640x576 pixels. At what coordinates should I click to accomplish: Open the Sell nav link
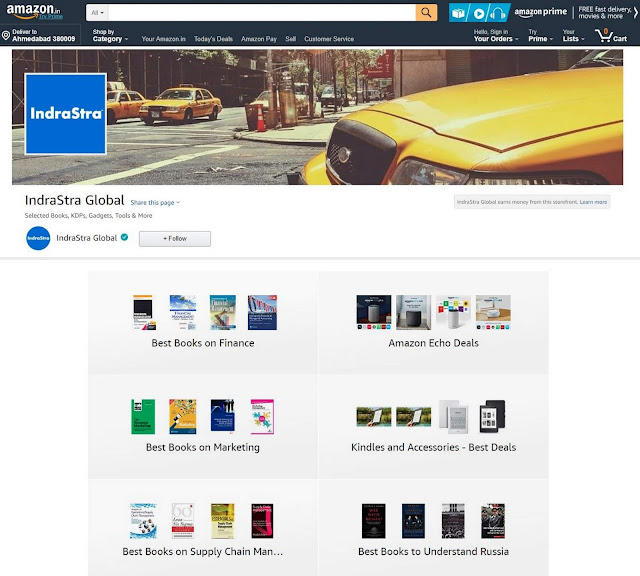click(x=291, y=39)
